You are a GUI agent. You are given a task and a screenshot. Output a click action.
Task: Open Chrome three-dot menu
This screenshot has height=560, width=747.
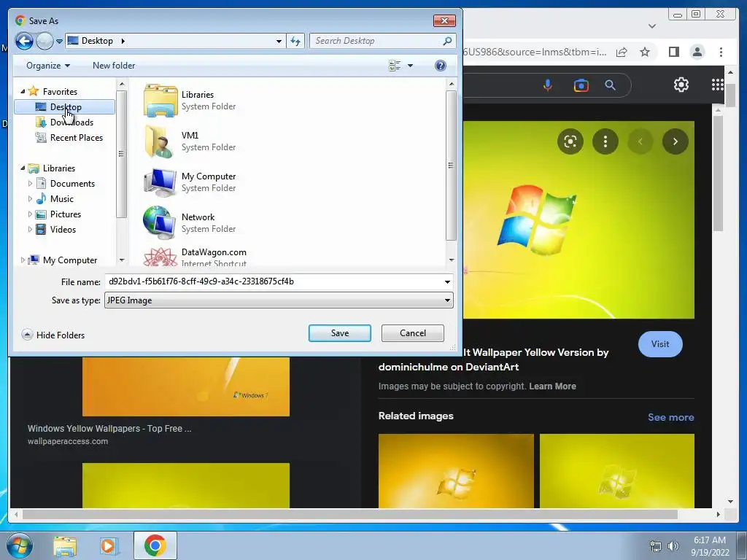pos(721,52)
